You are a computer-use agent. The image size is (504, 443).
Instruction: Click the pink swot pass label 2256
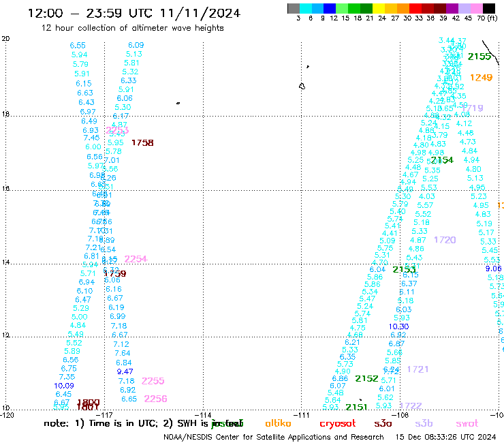point(155,399)
